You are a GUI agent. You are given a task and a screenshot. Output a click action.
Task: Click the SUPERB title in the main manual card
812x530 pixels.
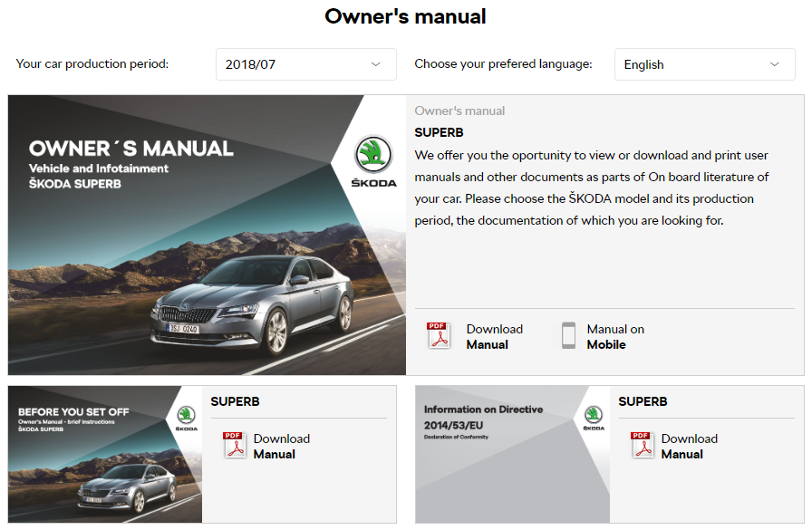coord(439,132)
